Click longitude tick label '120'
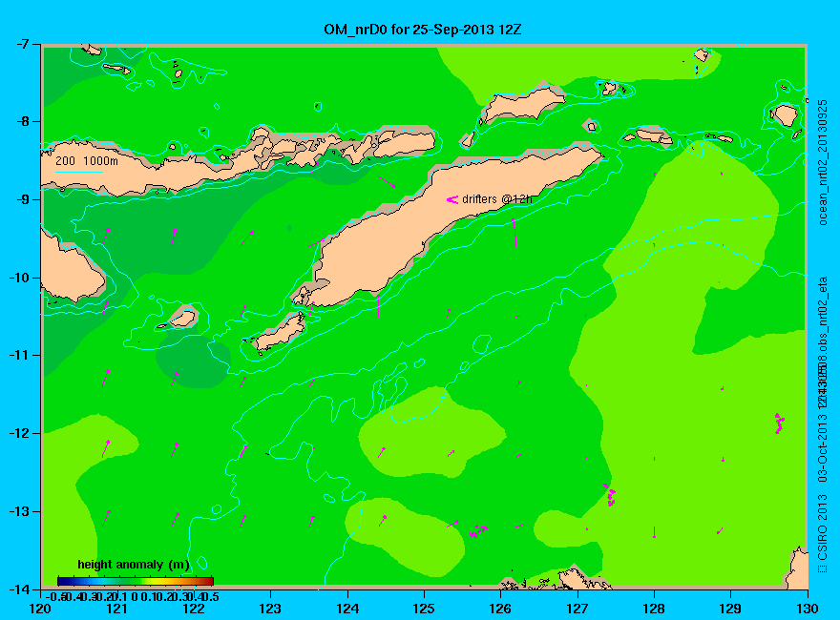Viewport: 840px width, 620px height. pyautogui.click(x=41, y=609)
